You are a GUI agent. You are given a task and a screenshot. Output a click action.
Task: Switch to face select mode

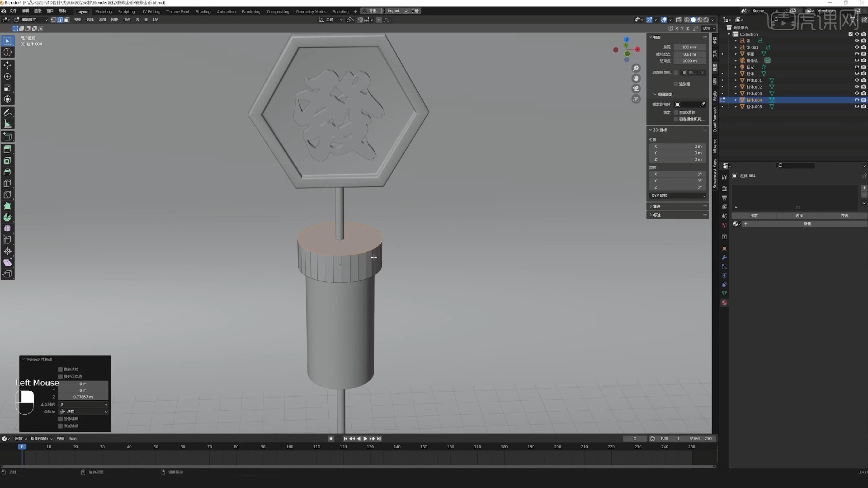coord(66,20)
